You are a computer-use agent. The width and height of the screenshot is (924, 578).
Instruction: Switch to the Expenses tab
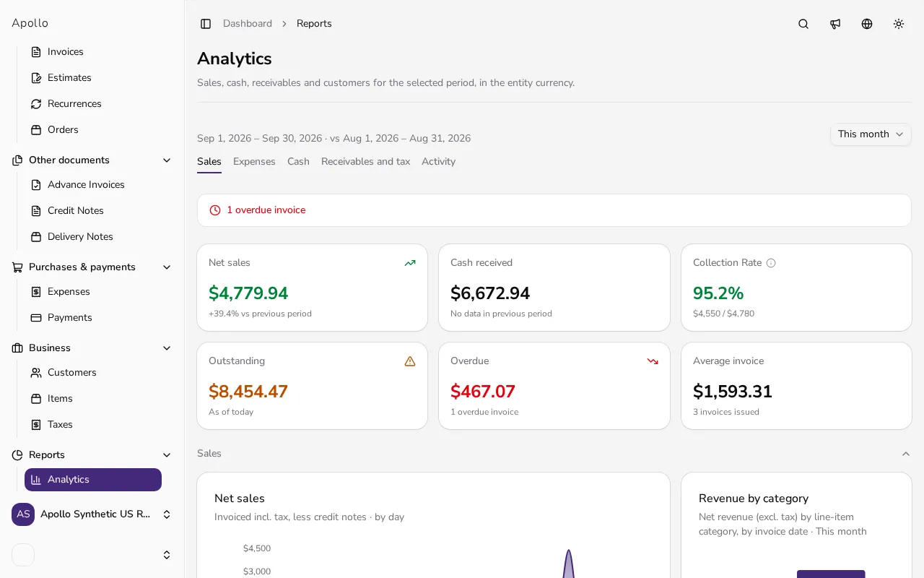[x=254, y=162]
